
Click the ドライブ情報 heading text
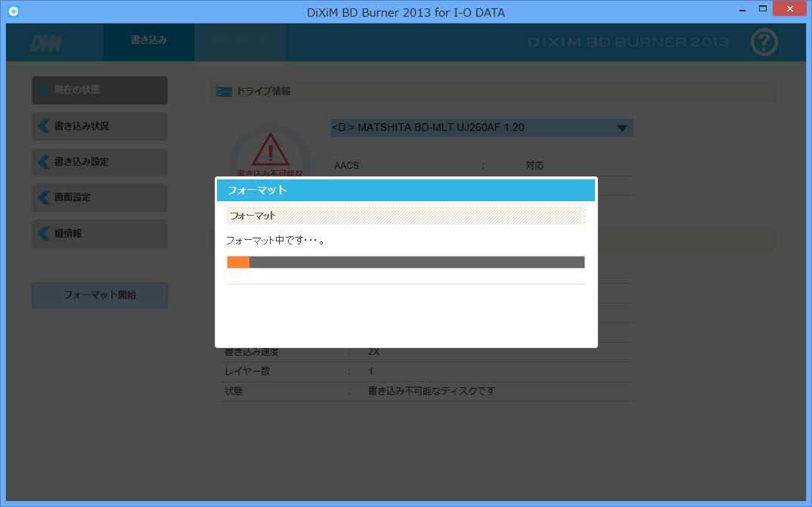click(x=263, y=92)
